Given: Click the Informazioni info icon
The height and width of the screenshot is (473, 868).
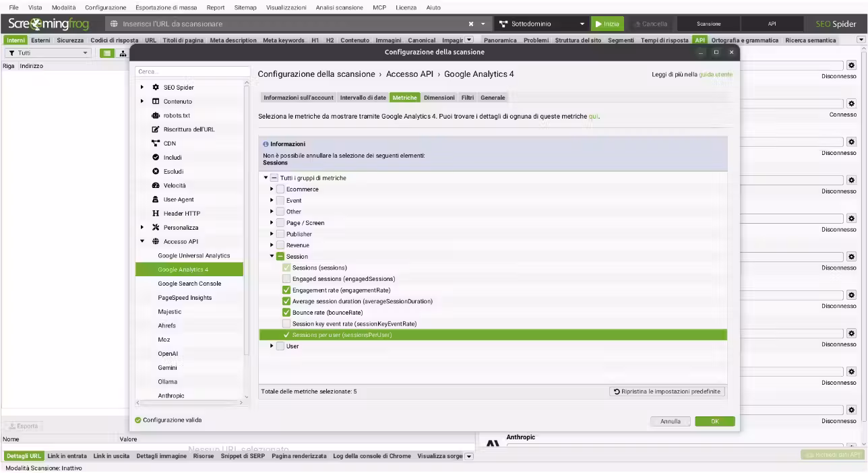Looking at the screenshot, I should coord(266,144).
